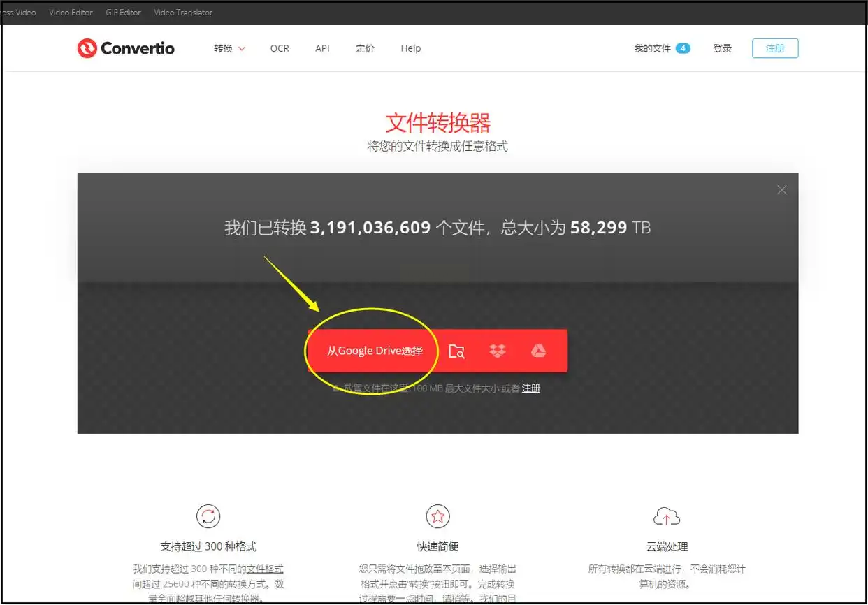This screenshot has height=605, width=868.
Task: Click the 注册 register button
Action: [775, 48]
